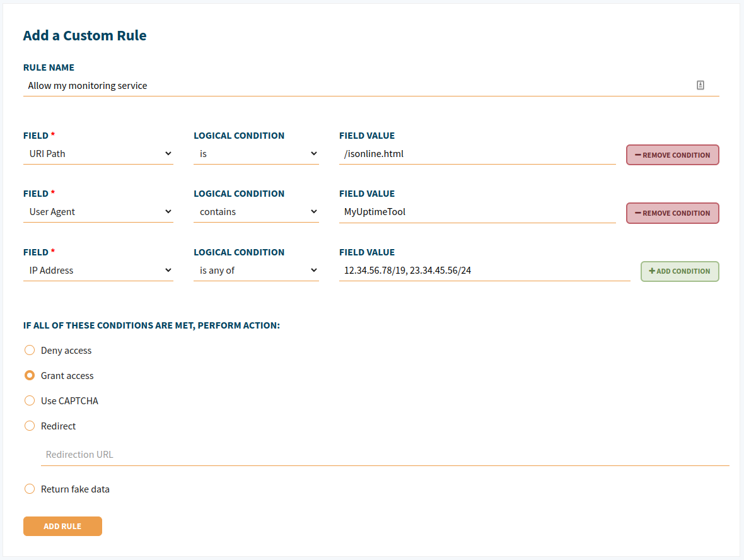
Task: Select the Deny access radio button
Action: (30, 350)
